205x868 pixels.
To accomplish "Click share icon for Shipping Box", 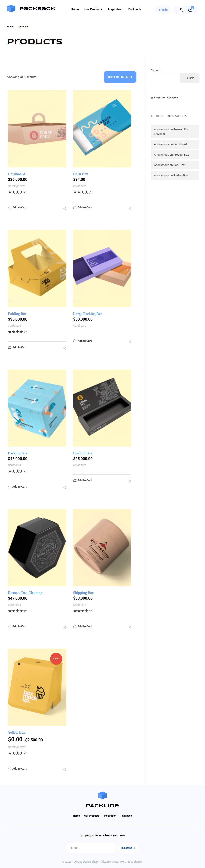I will pos(130,627).
